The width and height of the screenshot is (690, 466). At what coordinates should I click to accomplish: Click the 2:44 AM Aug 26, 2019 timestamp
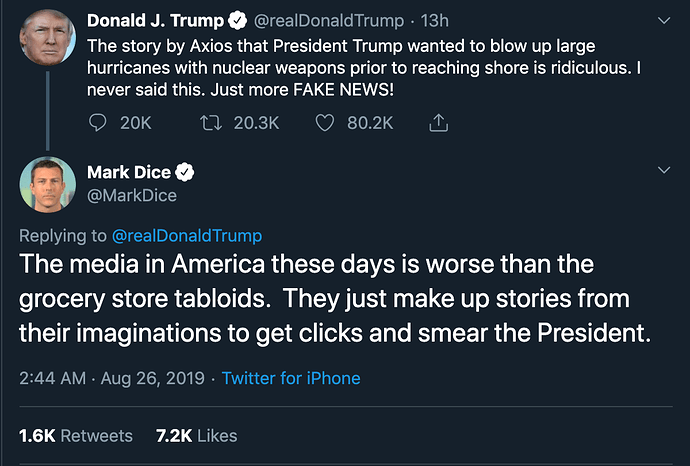point(112,379)
